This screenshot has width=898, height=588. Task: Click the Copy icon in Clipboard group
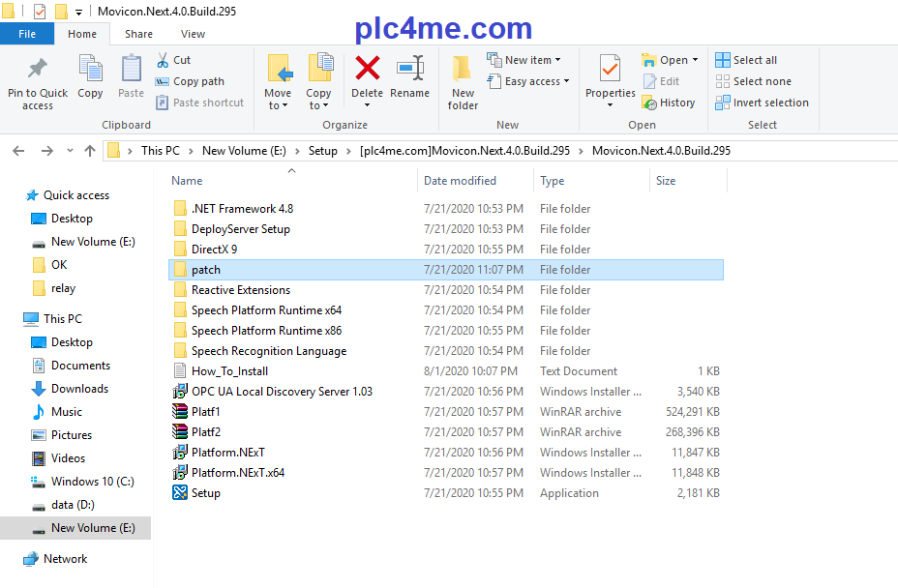[90, 70]
